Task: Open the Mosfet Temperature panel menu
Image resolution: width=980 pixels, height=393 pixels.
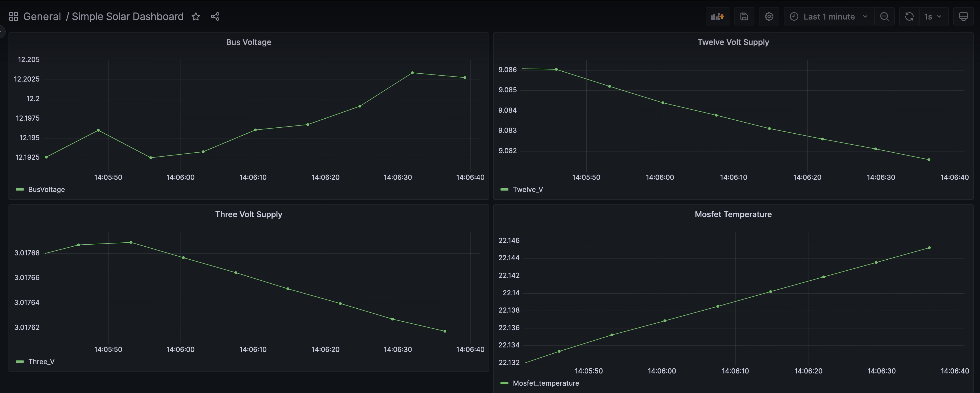Action: tap(733, 214)
